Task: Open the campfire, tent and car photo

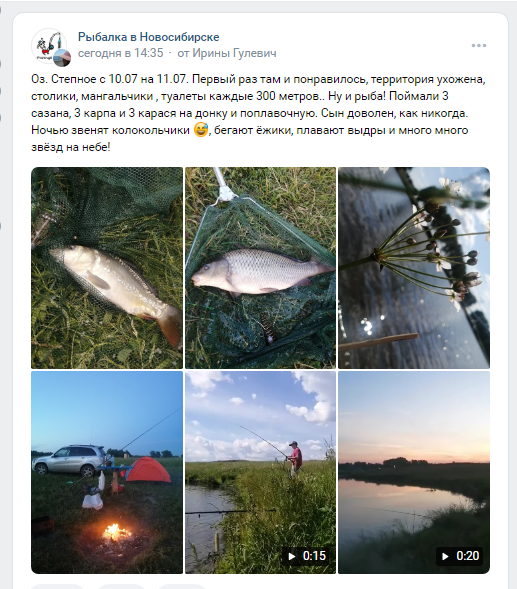Action: coord(107,472)
